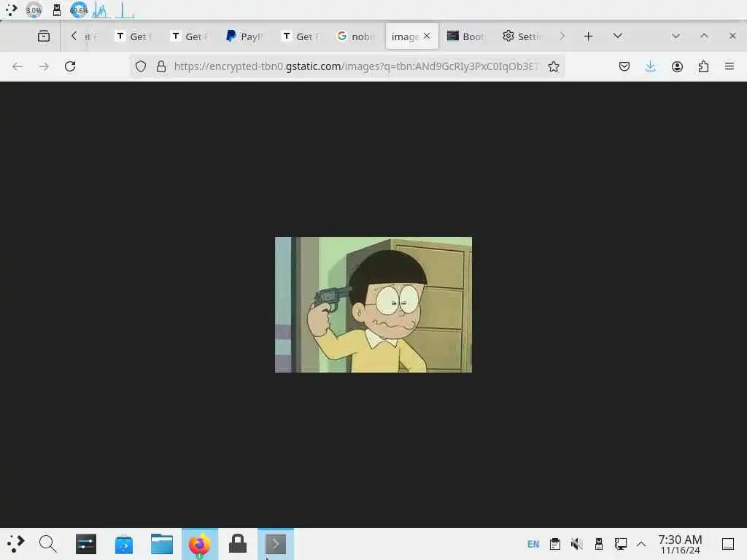747x560 pixels.
Task: Expand the list all tabs dropdown
Action: 618,36
